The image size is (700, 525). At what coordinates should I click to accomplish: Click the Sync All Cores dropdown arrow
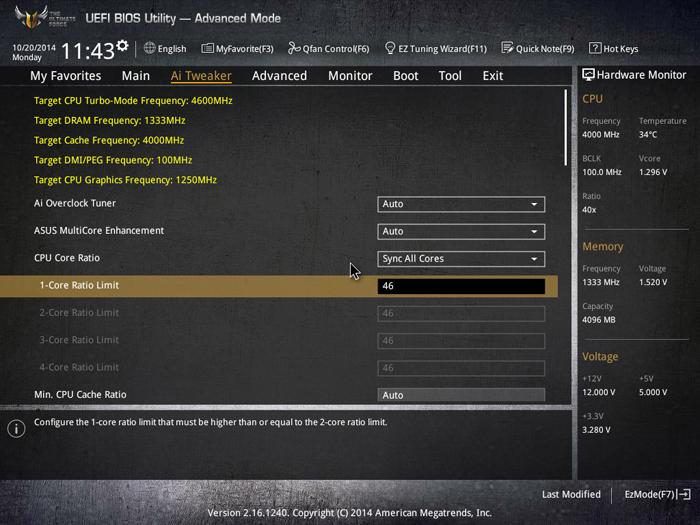(x=534, y=259)
